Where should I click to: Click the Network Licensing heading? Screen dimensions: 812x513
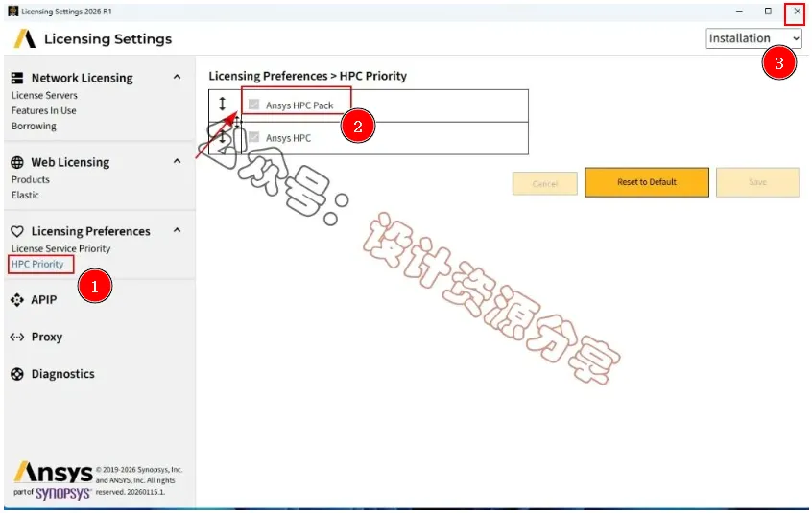83,78
